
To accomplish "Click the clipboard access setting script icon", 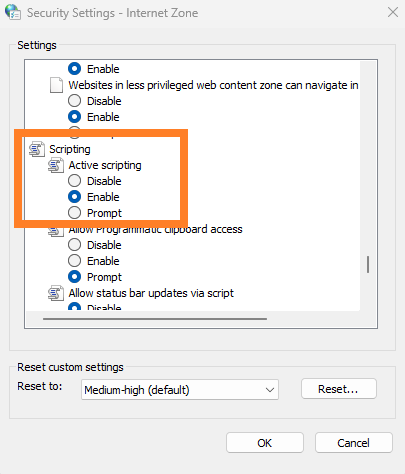I will 56,231.
